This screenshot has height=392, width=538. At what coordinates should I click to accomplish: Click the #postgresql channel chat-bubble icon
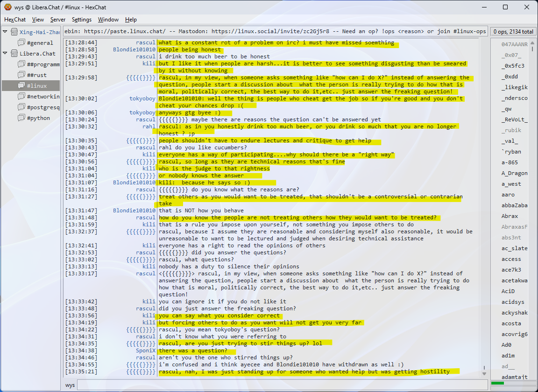pos(21,107)
